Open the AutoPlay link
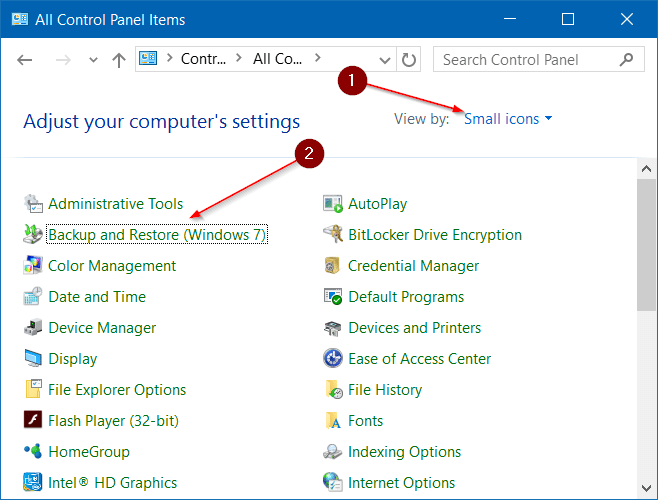 point(378,204)
